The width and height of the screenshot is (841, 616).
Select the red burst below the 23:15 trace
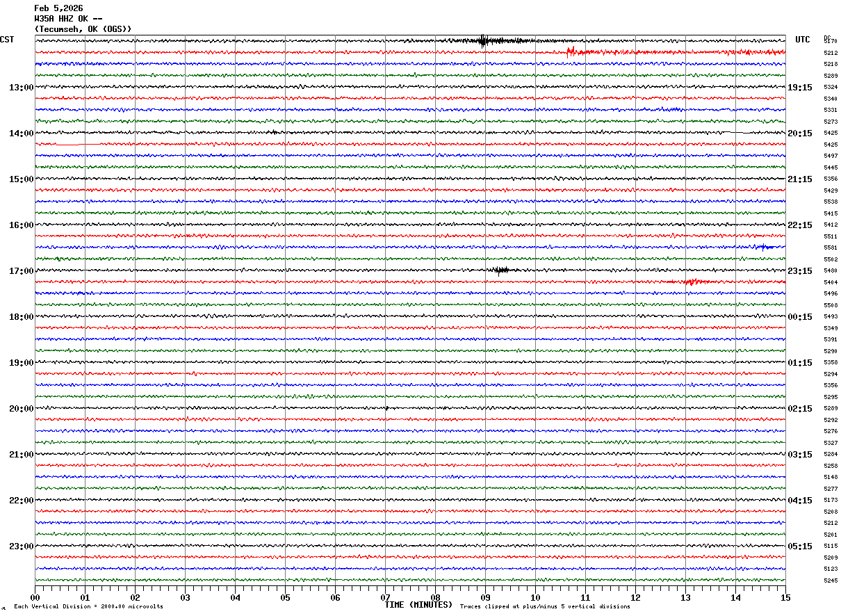(x=692, y=282)
